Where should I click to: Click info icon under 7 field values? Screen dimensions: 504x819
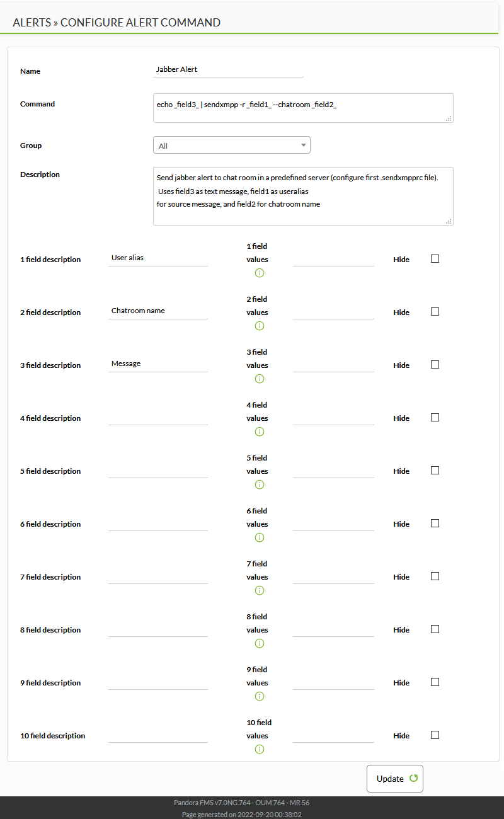(260, 590)
